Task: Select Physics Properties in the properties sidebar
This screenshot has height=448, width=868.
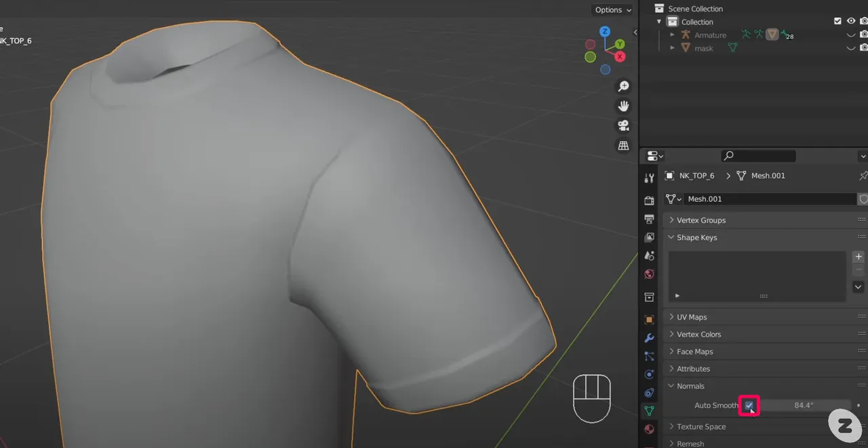Action: [649, 374]
